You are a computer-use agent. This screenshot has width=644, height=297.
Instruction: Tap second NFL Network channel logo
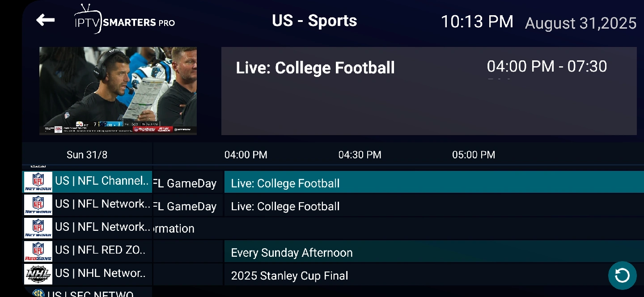point(38,205)
